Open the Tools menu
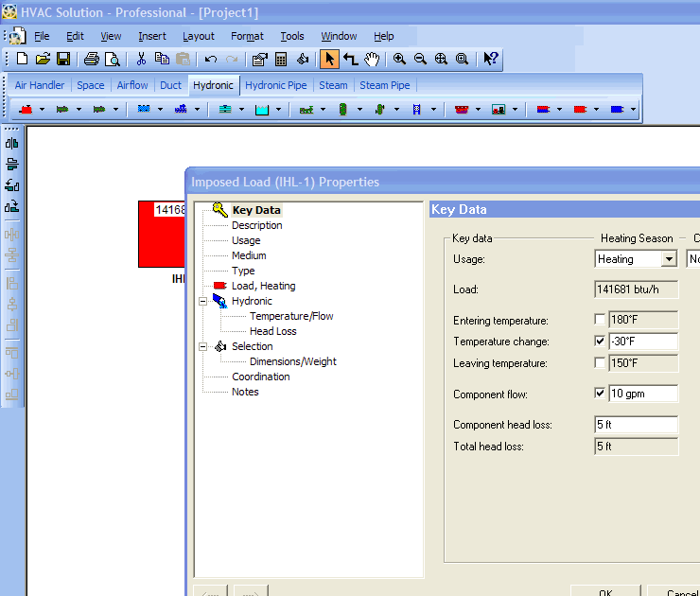 coord(292,36)
